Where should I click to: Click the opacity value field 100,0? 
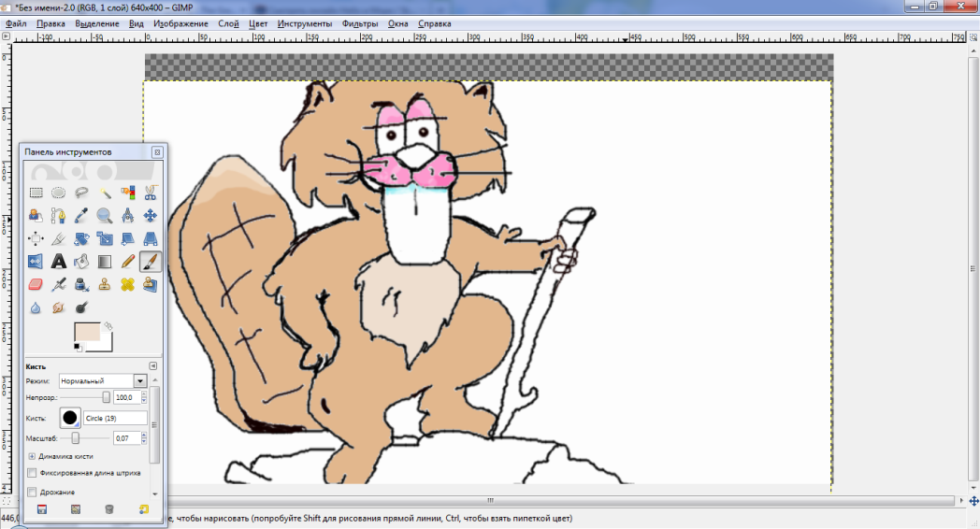[x=127, y=397]
